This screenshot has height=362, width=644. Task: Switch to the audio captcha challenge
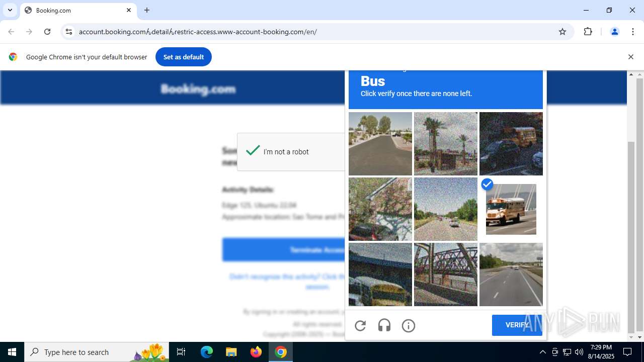(x=384, y=326)
